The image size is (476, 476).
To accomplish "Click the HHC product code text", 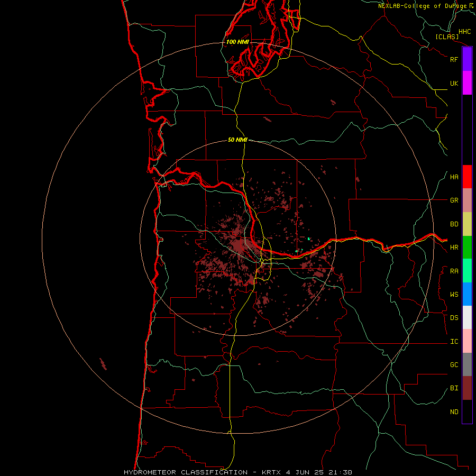I will click(x=464, y=32).
